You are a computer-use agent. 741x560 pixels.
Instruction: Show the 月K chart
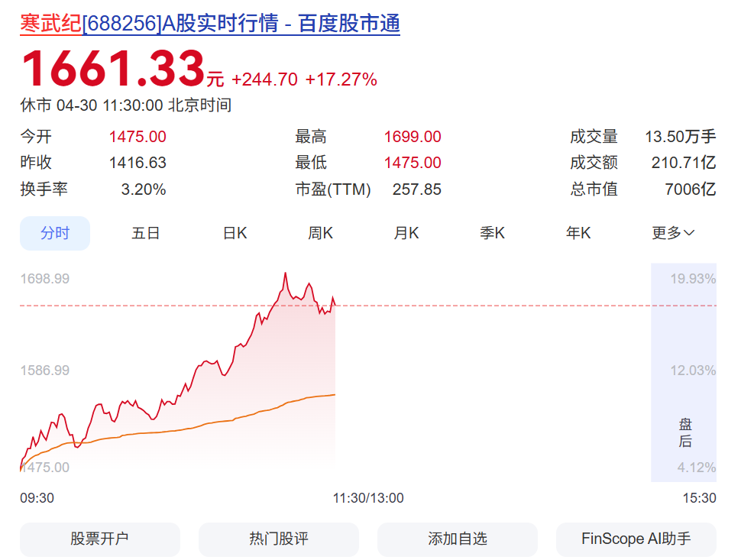[x=406, y=233]
